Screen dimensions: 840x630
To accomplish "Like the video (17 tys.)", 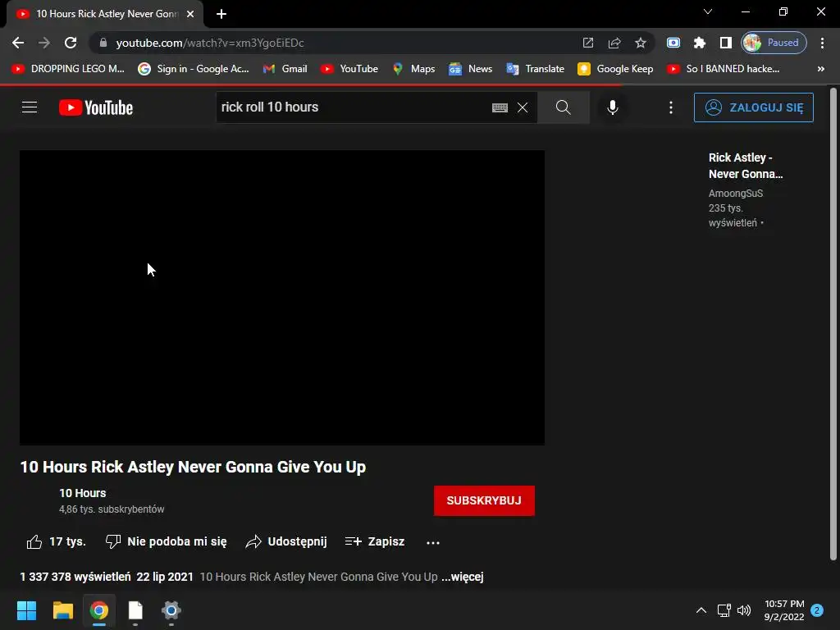I will click(x=57, y=541).
